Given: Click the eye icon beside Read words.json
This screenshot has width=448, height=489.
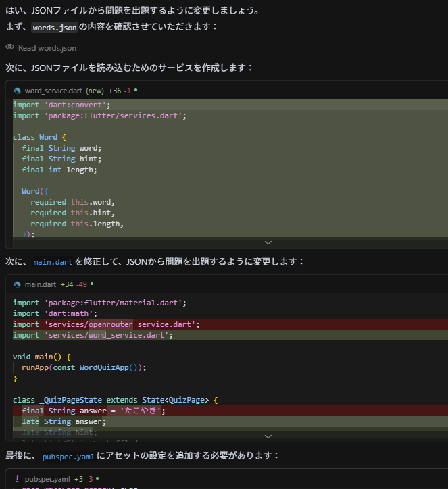Looking at the screenshot, I should pos(10,47).
